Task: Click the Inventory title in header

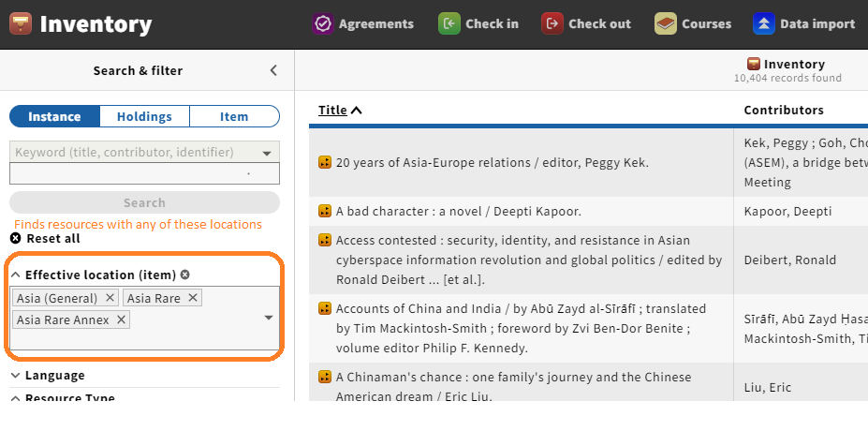Action: [x=96, y=23]
